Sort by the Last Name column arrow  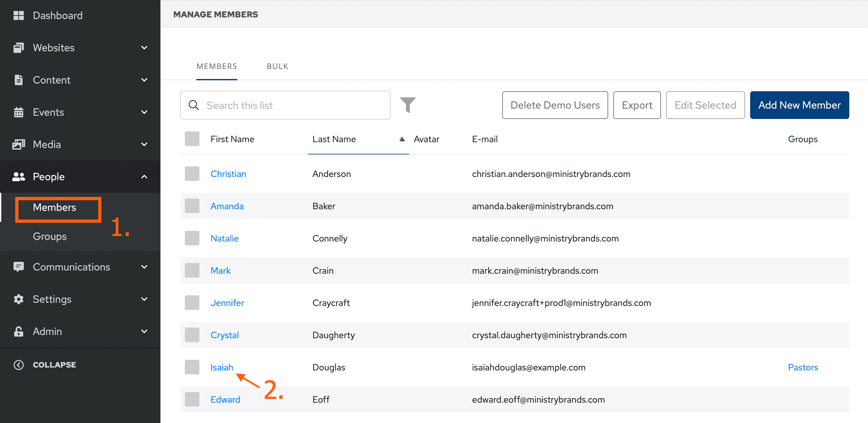[x=402, y=139]
